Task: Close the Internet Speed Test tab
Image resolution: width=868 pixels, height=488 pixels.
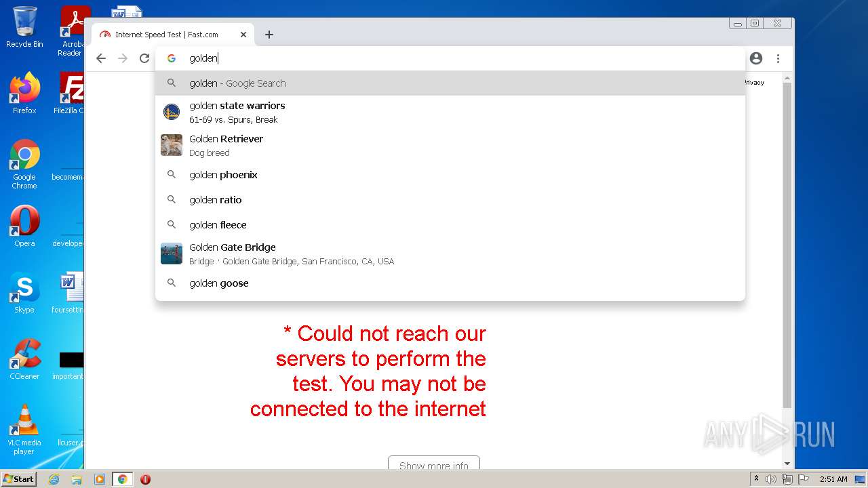Action: [243, 35]
